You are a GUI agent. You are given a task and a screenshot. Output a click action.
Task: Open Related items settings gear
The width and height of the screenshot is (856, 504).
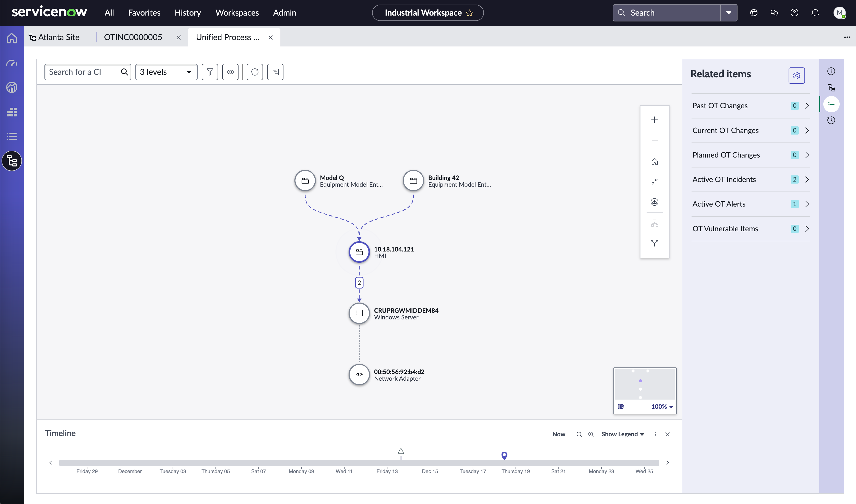(x=796, y=75)
